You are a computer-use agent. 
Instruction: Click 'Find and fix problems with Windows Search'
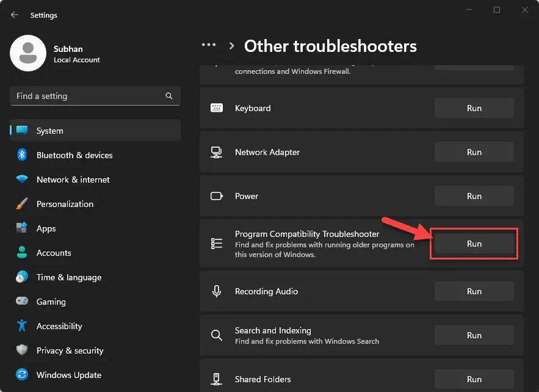pyautogui.click(x=307, y=341)
